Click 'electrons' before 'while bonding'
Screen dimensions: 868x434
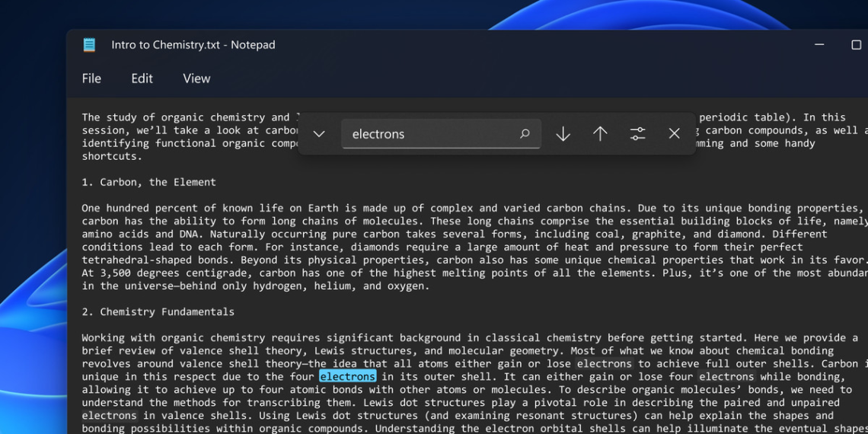point(727,377)
